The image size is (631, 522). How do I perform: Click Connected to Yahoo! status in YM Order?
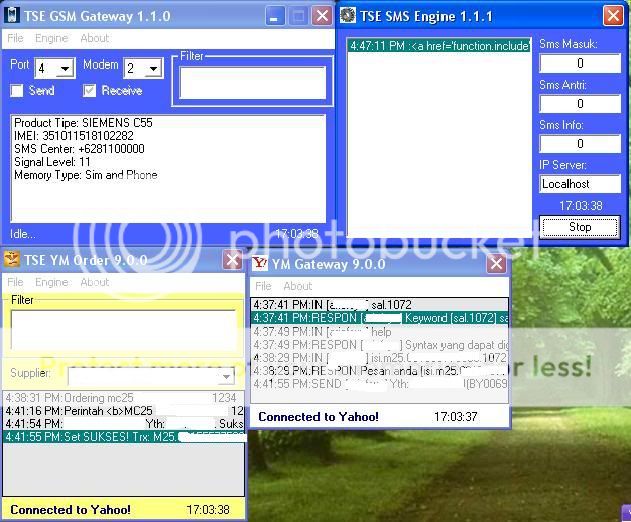(x=70, y=510)
